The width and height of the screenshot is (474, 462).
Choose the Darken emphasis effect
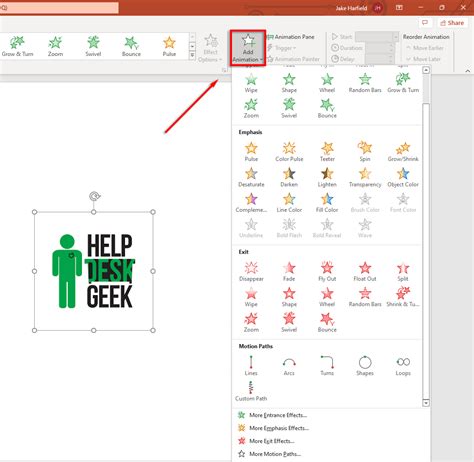pyautogui.click(x=289, y=177)
